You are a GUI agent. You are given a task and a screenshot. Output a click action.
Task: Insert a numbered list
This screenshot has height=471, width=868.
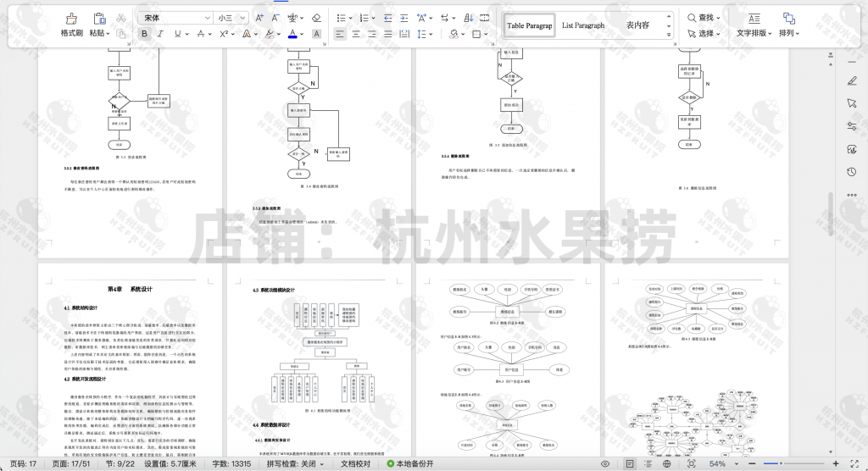tap(364, 19)
